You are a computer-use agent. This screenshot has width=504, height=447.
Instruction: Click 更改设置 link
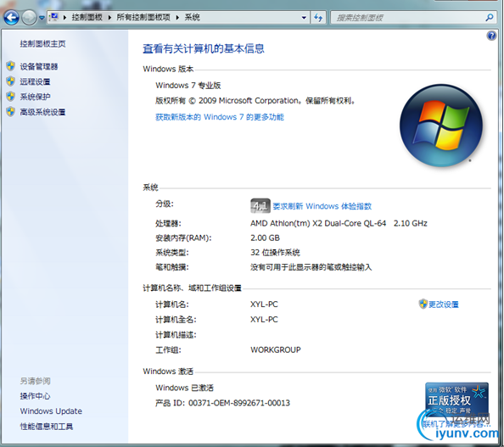pyautogui.click(x=444, y=305)
